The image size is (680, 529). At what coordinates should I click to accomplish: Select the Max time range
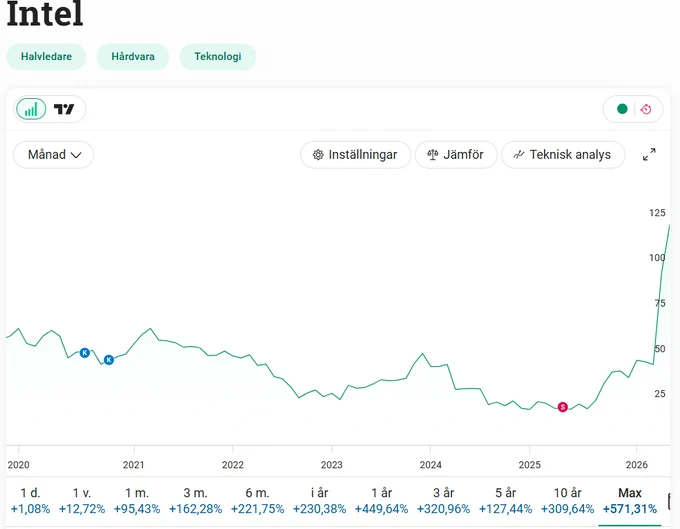pyautogui.click(x=630, y=501)
